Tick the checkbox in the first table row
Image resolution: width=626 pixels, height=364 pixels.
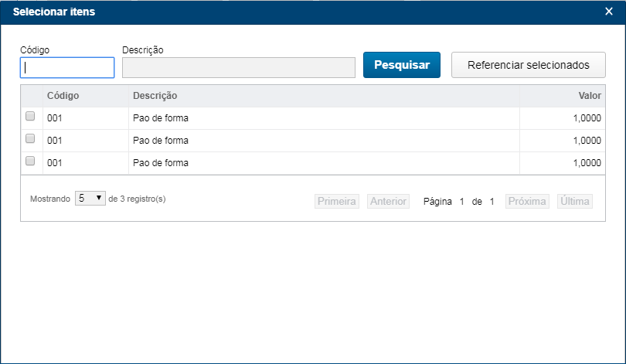coord(30,117)
